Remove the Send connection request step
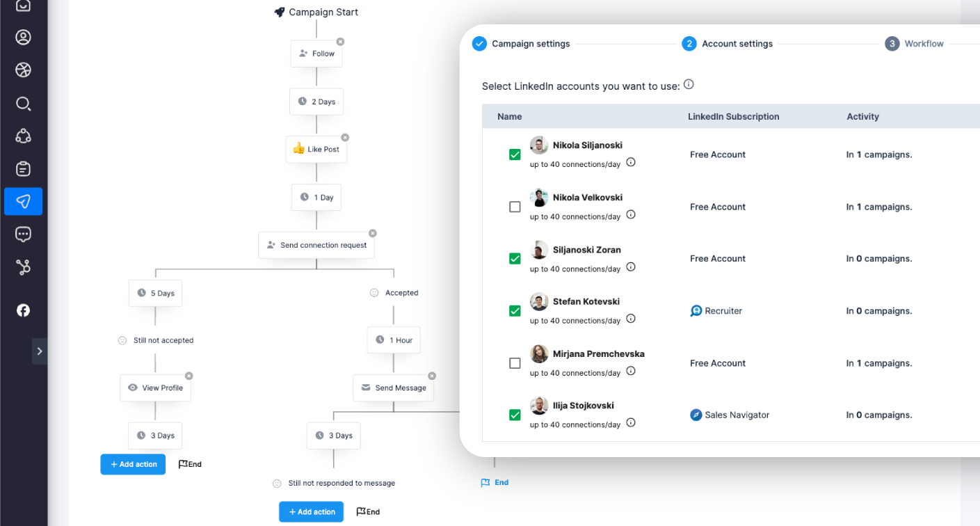980x526 pixels. point(372,233)
